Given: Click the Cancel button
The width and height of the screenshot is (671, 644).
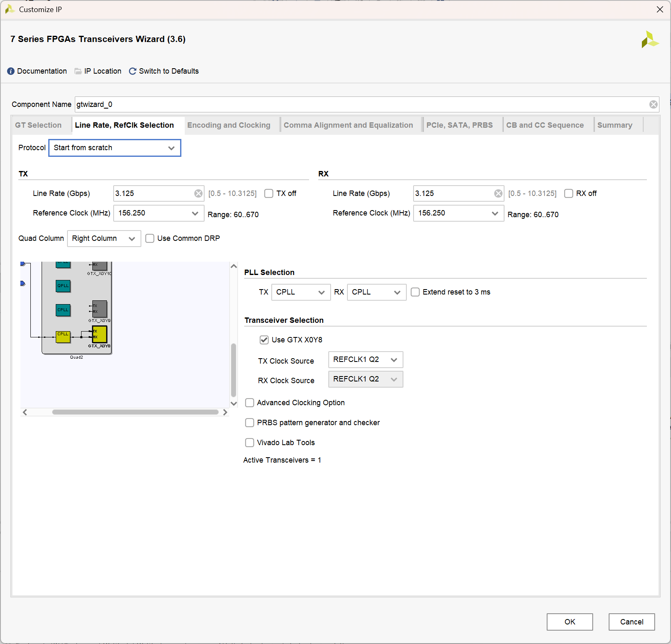Looking at the screenshot, I should pyautogui.click(x=632, y=622).
